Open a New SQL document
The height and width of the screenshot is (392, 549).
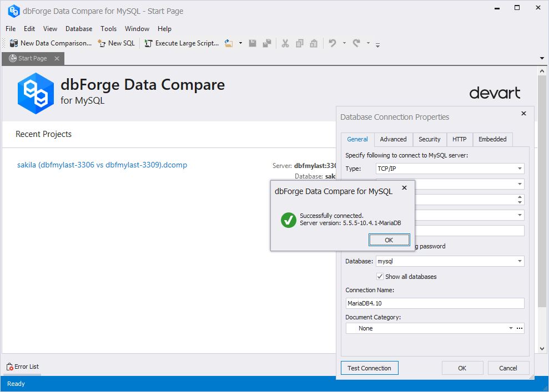[x=117, y=43]
